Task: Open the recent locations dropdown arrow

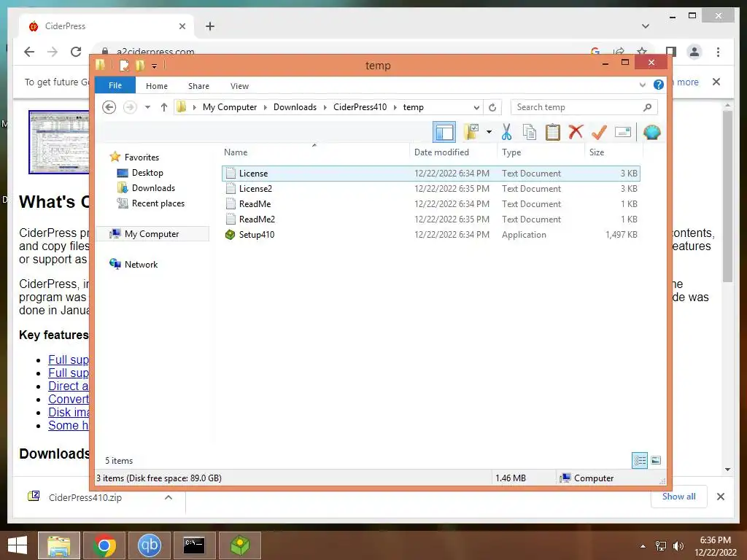Action: [x=147, y=107]
